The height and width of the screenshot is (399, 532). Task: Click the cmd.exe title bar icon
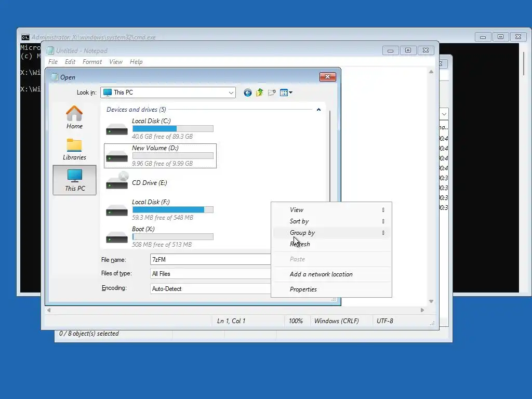(25, 37)
